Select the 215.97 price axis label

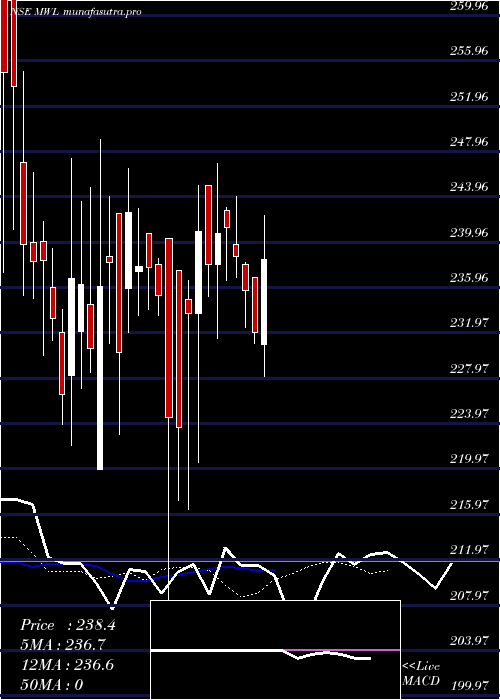click(469, 504)
